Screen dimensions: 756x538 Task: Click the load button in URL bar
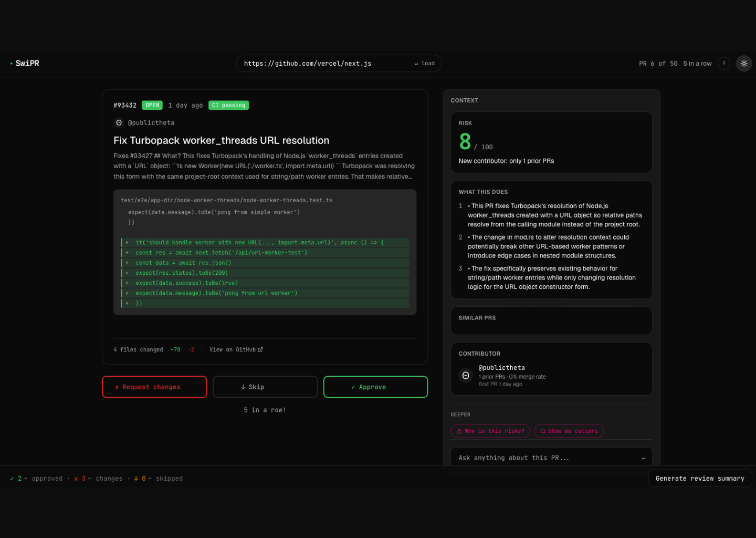[425, 64]
